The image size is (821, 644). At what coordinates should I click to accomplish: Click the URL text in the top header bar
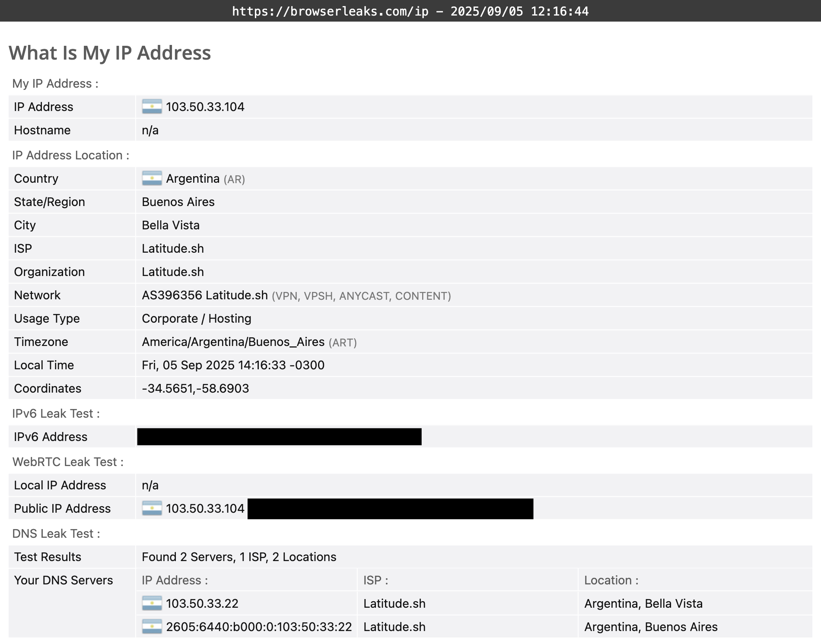[x=330, y=11]
